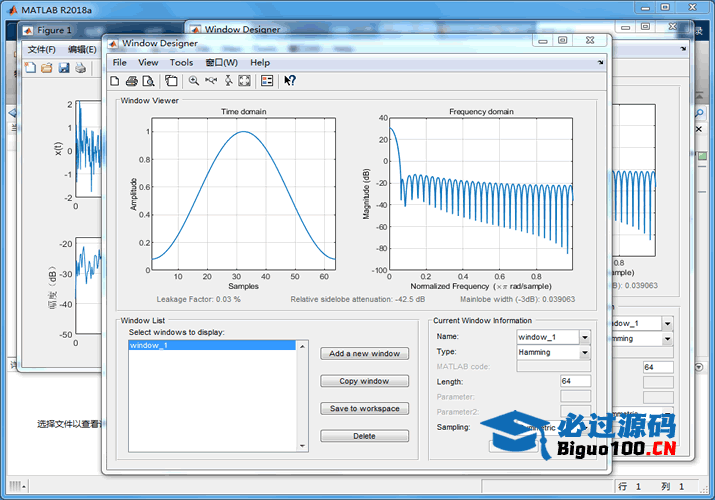Click Copy window button
The height and width of the screenshot is (500, 715).
tap(364, 381)
